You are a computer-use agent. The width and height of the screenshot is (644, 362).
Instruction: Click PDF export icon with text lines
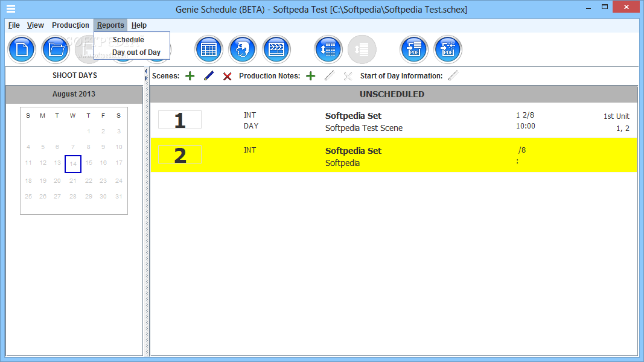[x=414, y=49]
